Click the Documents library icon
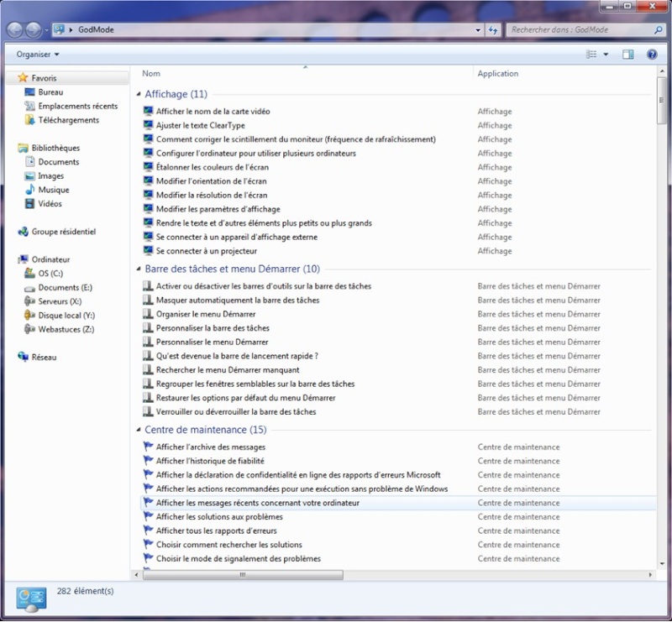Screen dimensions: 672x622 coord(29,161)
